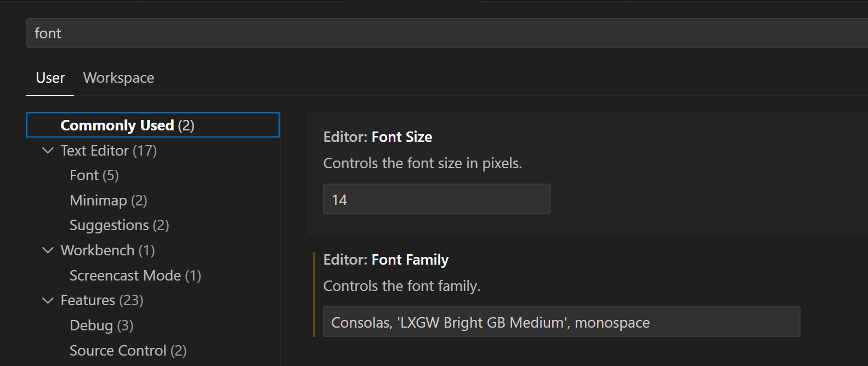
Task: Open Source Control (2) settings subcategory
Action: [x=128, y=351]
